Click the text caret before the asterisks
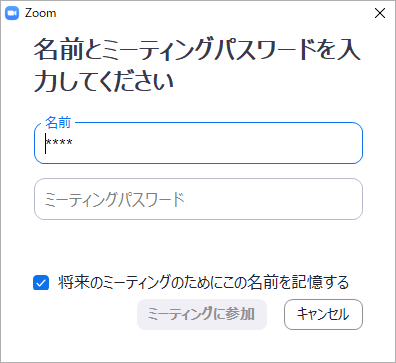Viewport: 396px width, 363px height. 45,143
